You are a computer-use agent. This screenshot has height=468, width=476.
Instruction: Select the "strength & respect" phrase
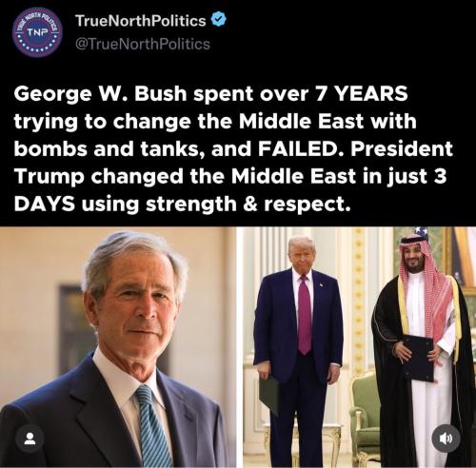pyautogui.click(x=245, y=204)
